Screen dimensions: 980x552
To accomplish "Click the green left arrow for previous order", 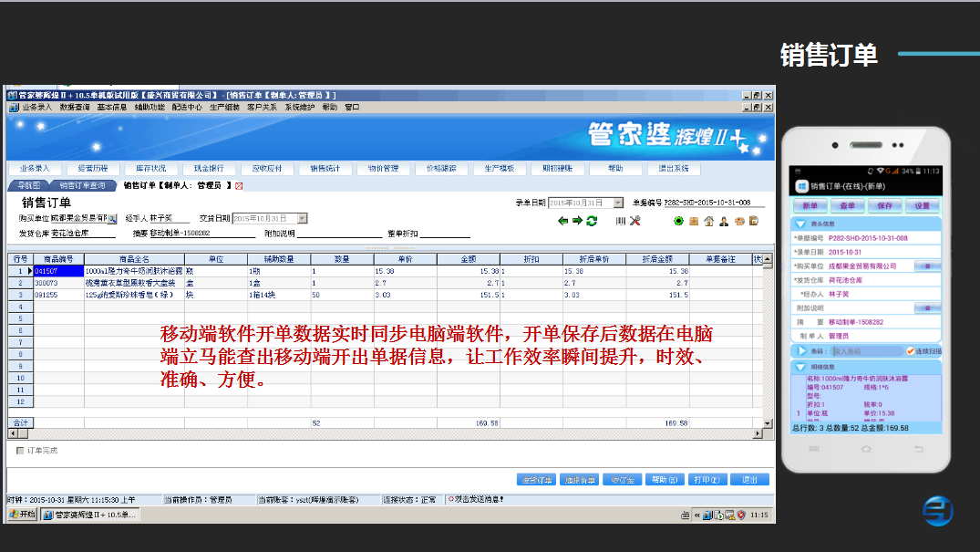I will point(563,221).
